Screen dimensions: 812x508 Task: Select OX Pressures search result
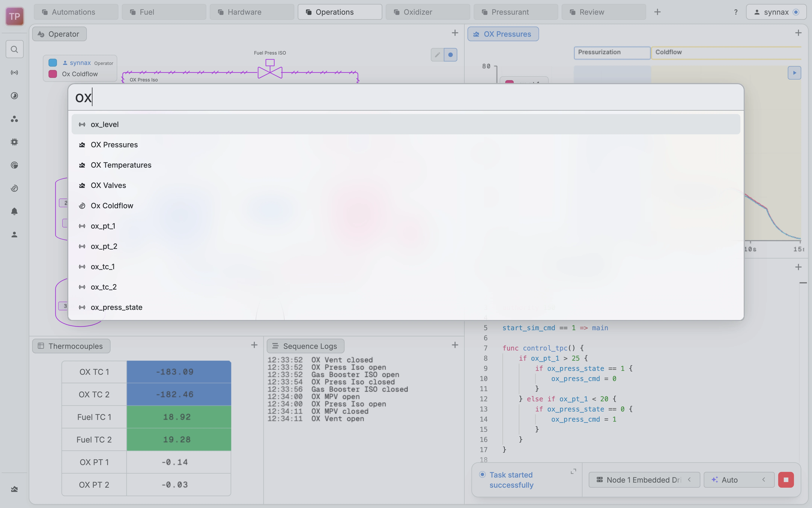pyautogui.click(x=406, y=145)
